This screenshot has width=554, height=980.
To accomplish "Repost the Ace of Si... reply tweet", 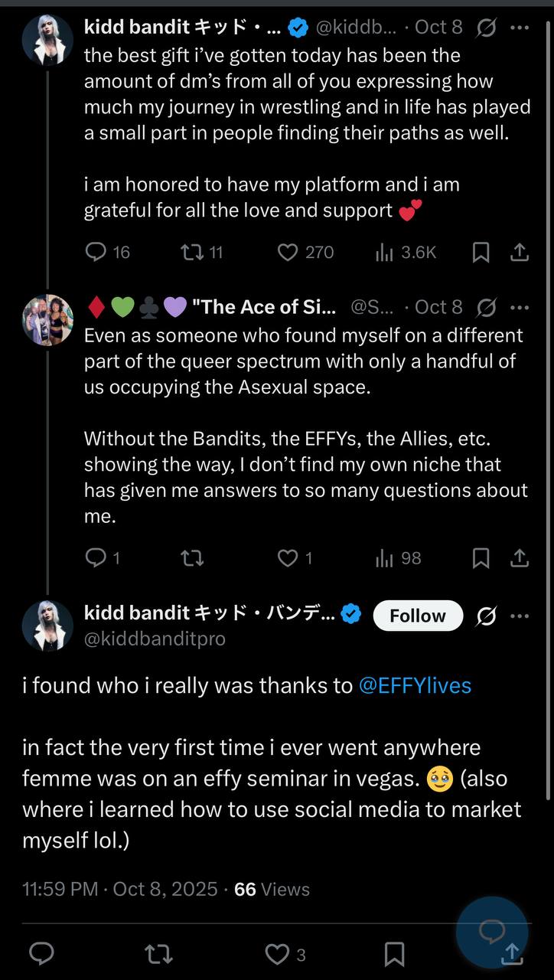I will [190, 559].
